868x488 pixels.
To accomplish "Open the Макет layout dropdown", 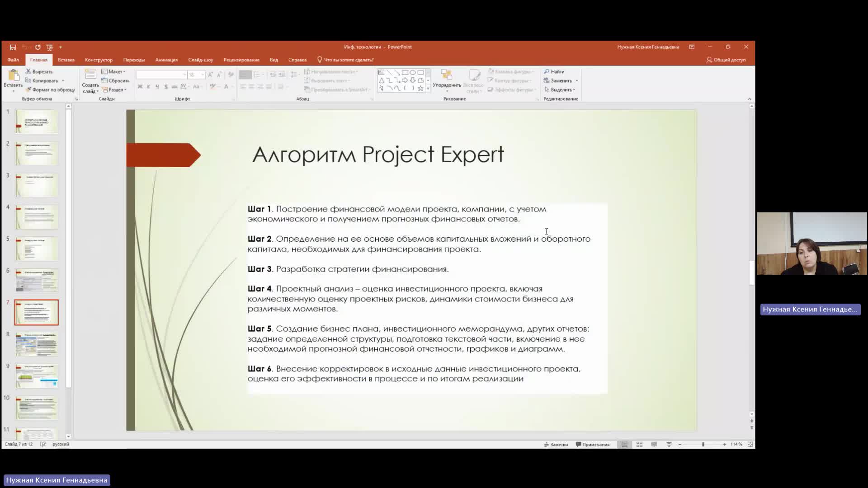I will (x=113, y=71).
